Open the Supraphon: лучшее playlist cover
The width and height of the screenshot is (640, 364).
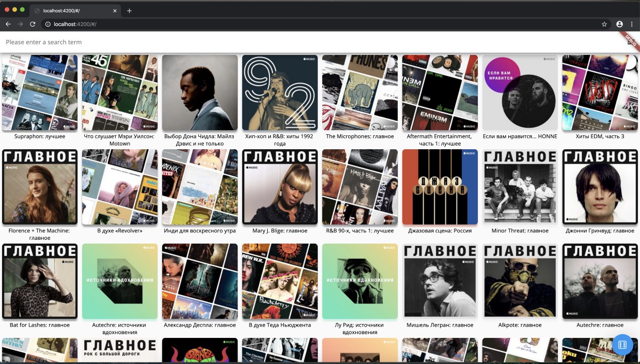(x=40, y=93)
